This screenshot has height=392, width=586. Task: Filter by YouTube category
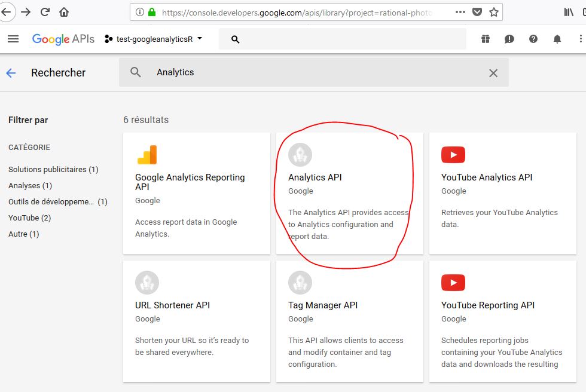coord(29,218)
